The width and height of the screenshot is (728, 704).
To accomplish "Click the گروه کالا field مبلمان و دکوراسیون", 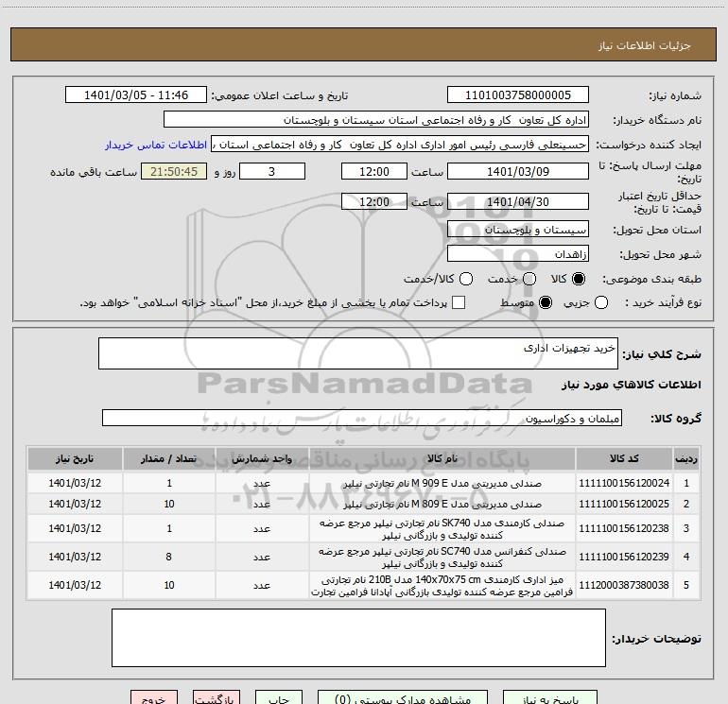I will (x=362, y=418).
